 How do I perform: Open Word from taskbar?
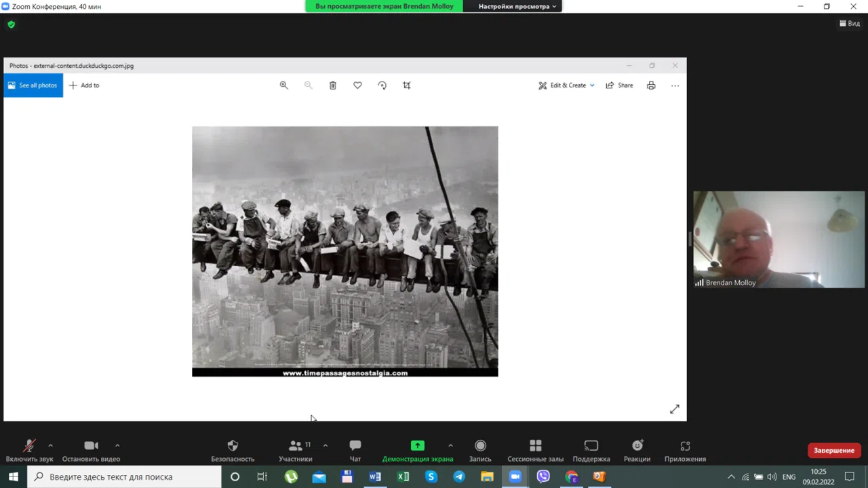375,476
